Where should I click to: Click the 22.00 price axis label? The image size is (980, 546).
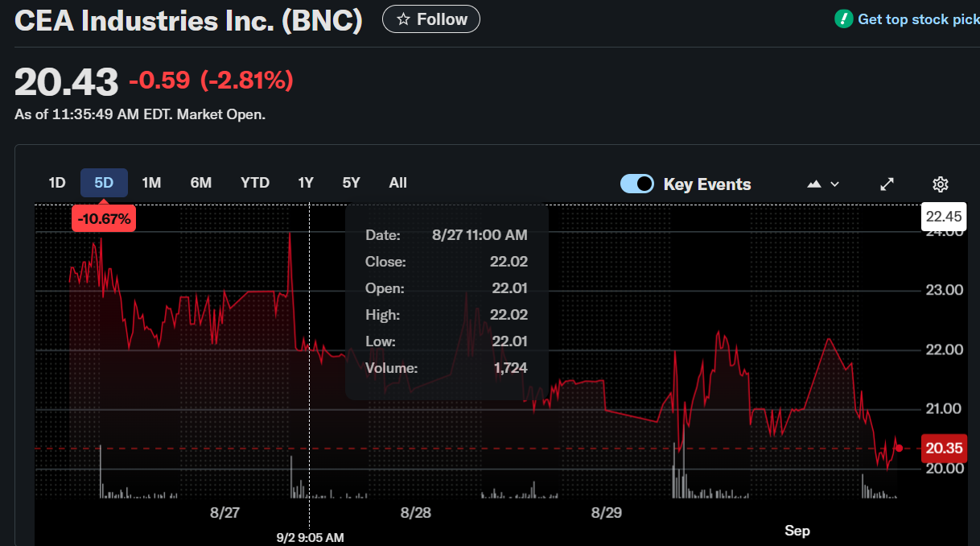pos(944,350)
